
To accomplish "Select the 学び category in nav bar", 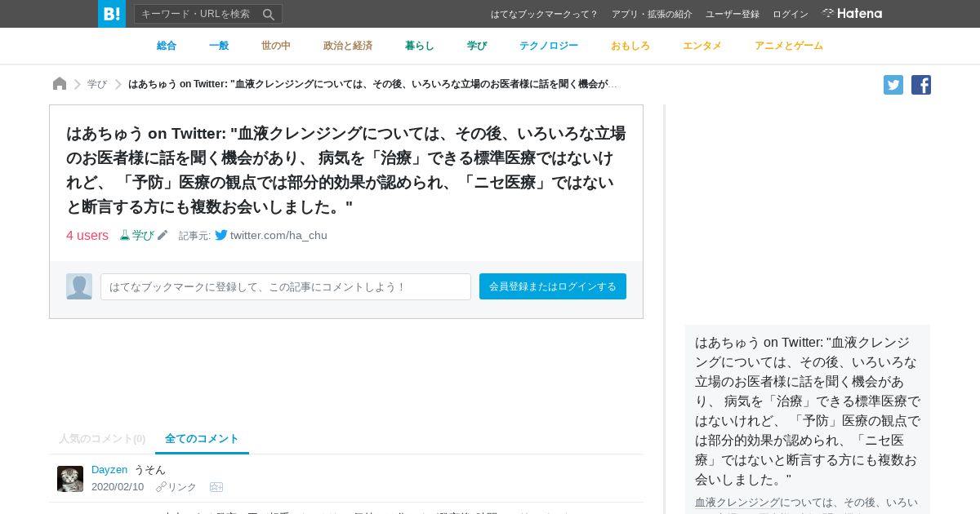I will [477, 46].
